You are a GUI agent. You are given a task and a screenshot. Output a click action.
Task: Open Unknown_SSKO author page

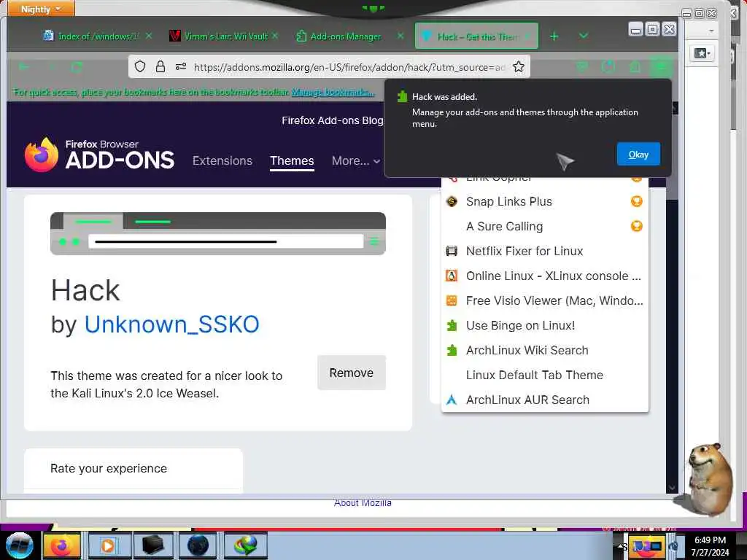tap(171, 324)
